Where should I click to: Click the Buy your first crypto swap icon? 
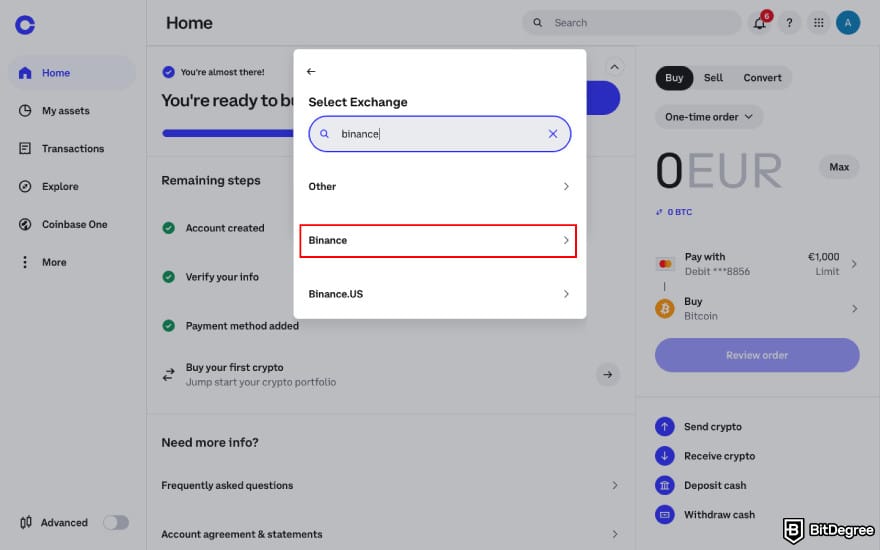(168, 374)
